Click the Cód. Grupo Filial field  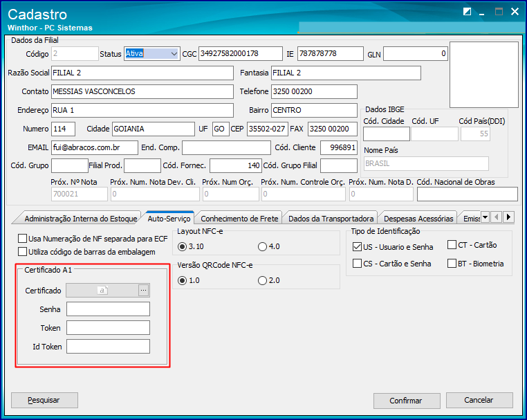point(339,166)
